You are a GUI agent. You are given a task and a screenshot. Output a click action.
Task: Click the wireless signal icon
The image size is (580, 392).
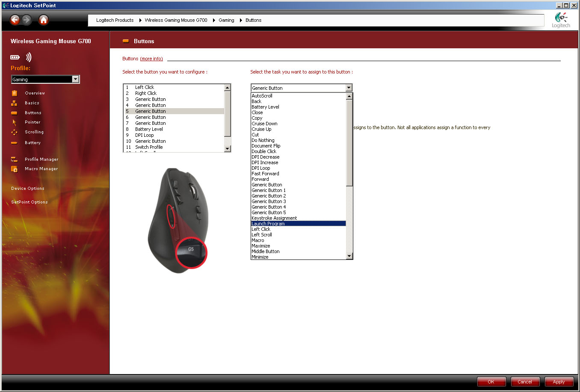tap(29, 57)
